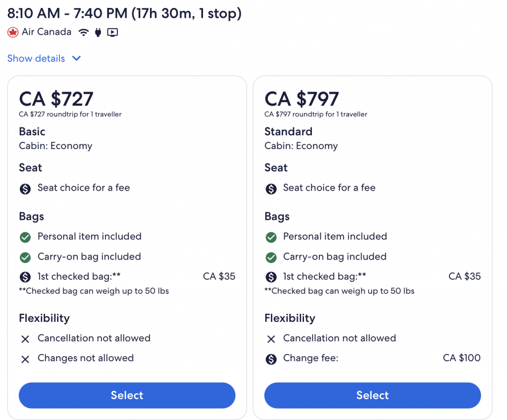Select the Standard fare for CA $797
The height and width of the screenshot is (420, 507).
tap(372, 395)
